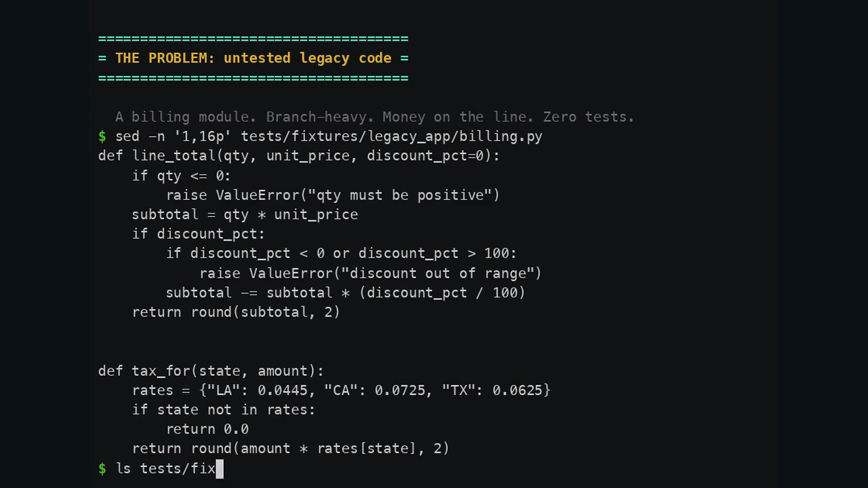Click the 'subtotal -= subtotal' calculation line
The height and width of the screenshot is (488, 868).
[345, 293]
